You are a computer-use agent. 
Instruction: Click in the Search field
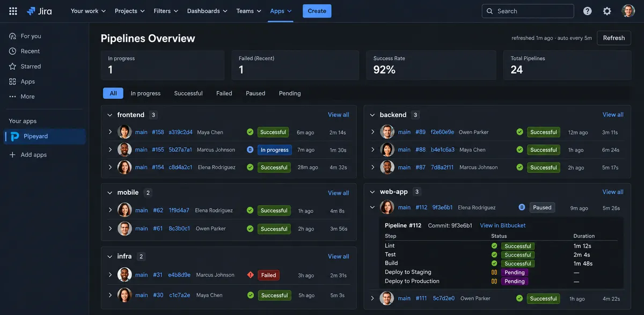(528, 11)
